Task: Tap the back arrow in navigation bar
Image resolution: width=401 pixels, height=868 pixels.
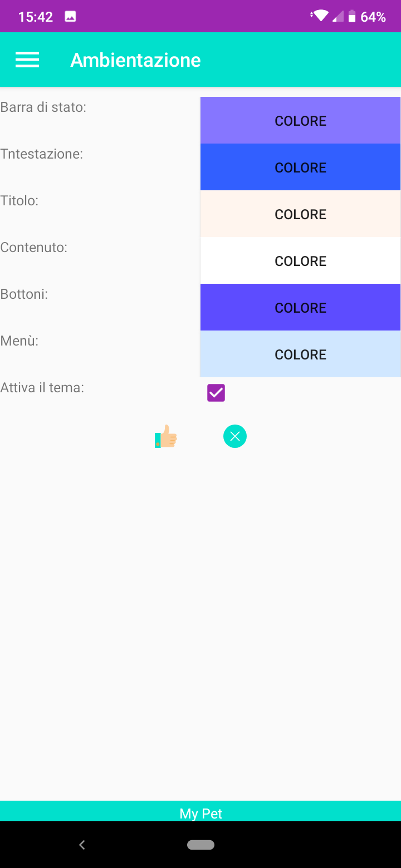Action: click(82, 845)
